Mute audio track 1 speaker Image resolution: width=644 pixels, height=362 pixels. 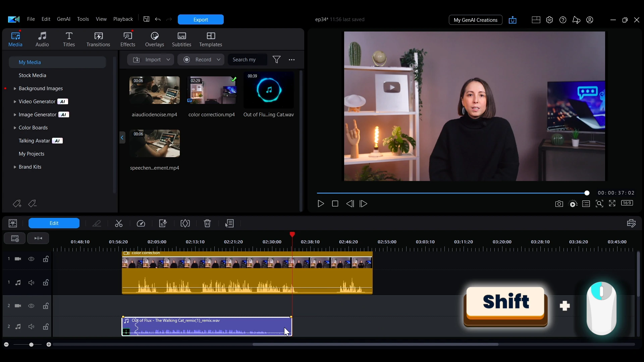pos(31,283)
